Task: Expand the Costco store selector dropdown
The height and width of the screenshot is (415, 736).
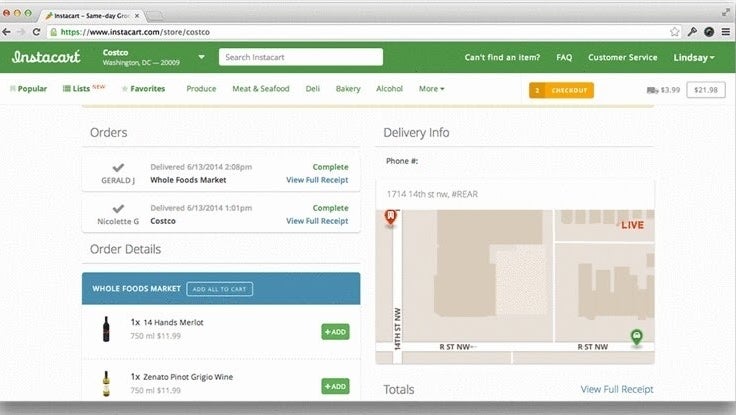Action: (x=201, y=57)
